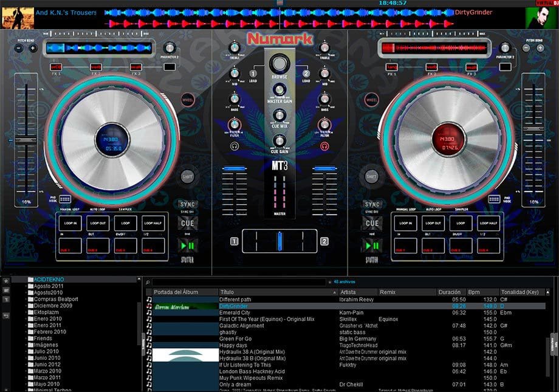Click right deck LOOP HALF pad
The width and height of the screenshot is (559, 392).
tap(489, 223)
